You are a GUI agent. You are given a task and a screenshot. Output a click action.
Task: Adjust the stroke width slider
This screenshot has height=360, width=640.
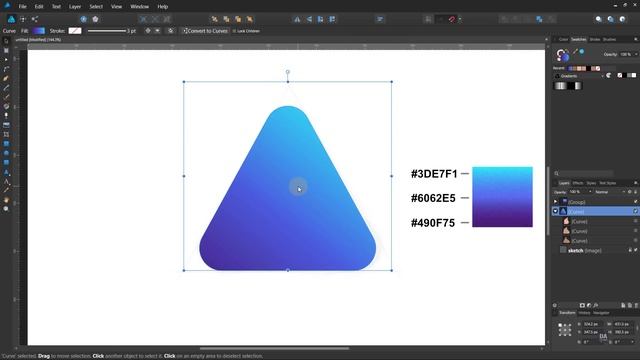point(107,31)
